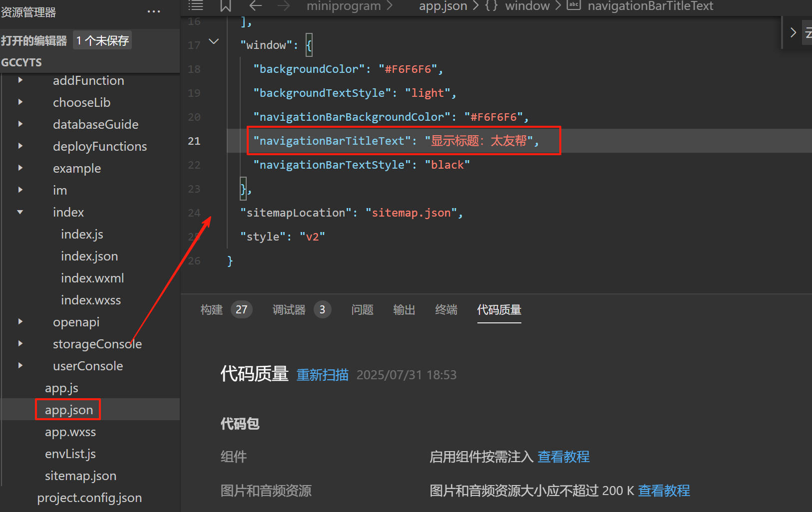812x512 pixels.
Task: Expand the addFunction folder
Action: click(x=20, y=80)
